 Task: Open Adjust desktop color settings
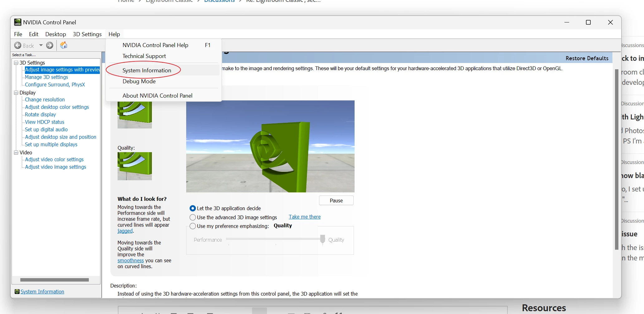coord(57,107)
